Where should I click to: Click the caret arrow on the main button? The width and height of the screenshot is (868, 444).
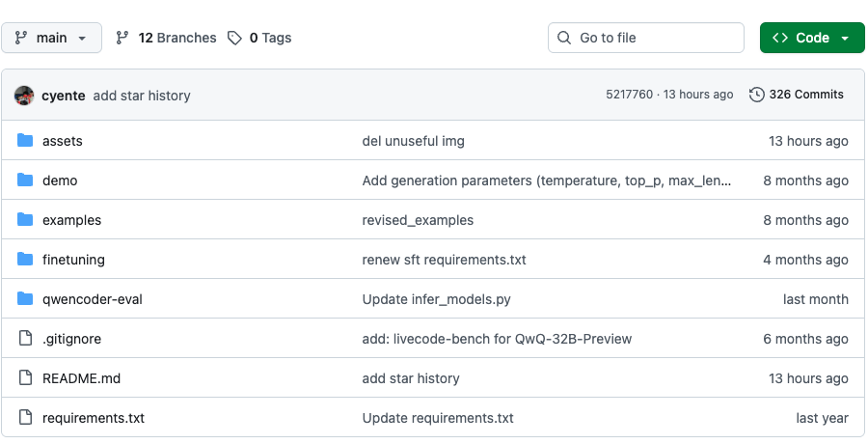(83, 39)
